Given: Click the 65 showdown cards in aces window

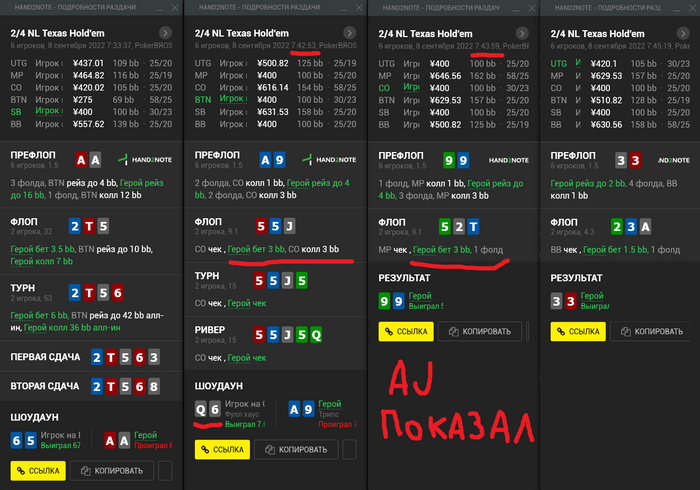Looking at the screenshot, I should [24, 440].
